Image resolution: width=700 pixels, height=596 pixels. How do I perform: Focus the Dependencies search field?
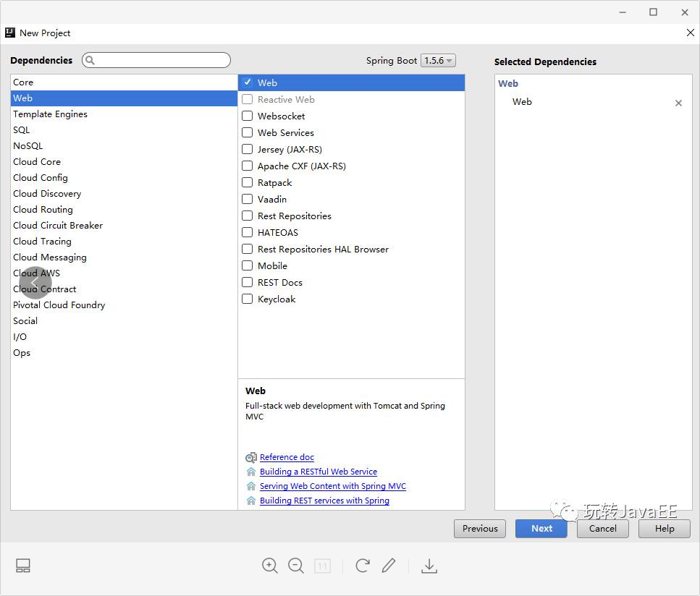click(156, 60)
